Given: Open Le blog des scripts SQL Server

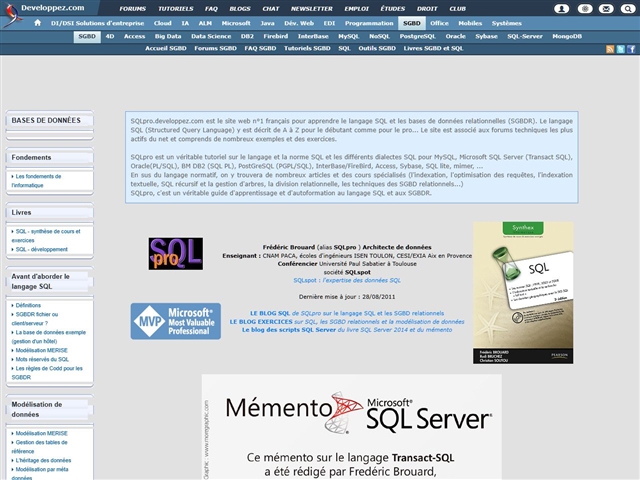Looking at the screenshot, I should [x=347, y=330].
